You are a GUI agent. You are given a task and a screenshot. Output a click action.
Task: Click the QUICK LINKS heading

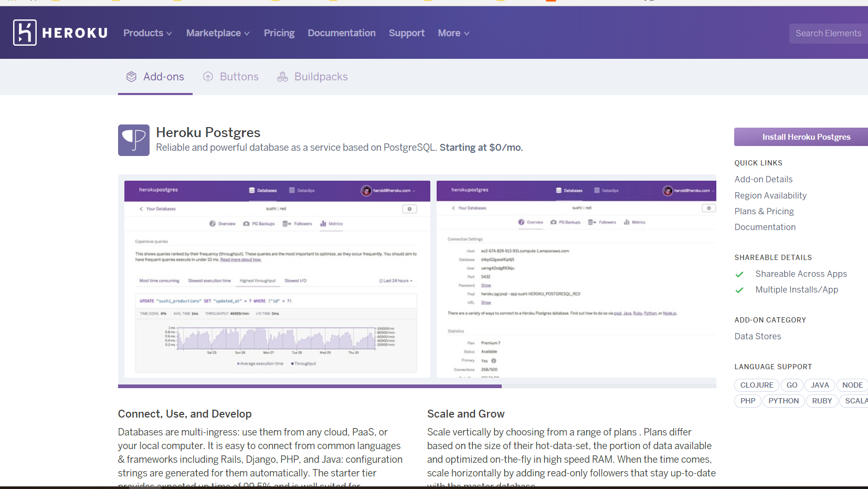click(758, 163)
